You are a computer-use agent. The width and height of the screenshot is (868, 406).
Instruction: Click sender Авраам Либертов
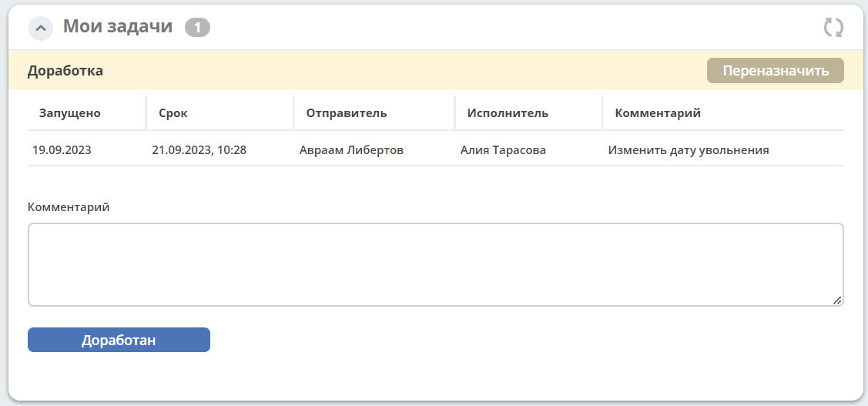[x=351, y=150]
